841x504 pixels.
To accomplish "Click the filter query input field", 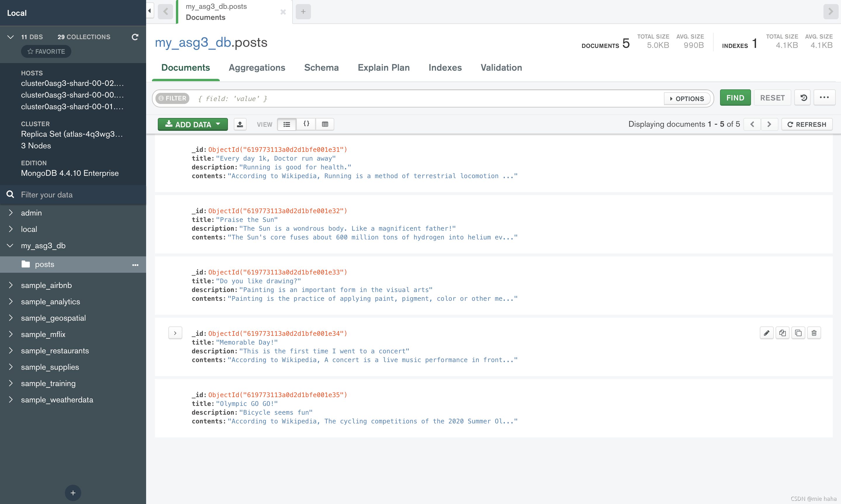I will [428, 98].
